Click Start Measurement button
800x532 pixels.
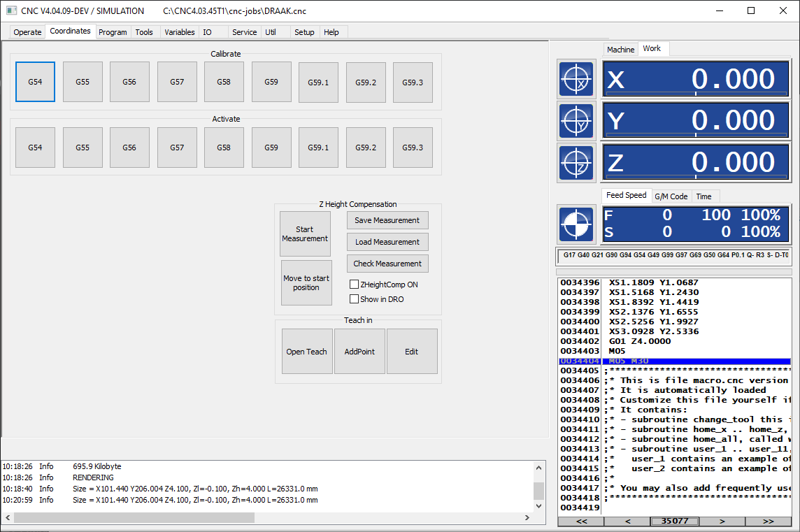[x=305, y=233]
